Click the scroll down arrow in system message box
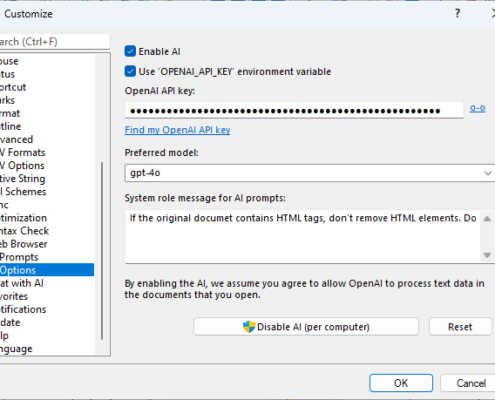Image resolution: width=495 pixels, height=400 pixels. tap(487, 255)
